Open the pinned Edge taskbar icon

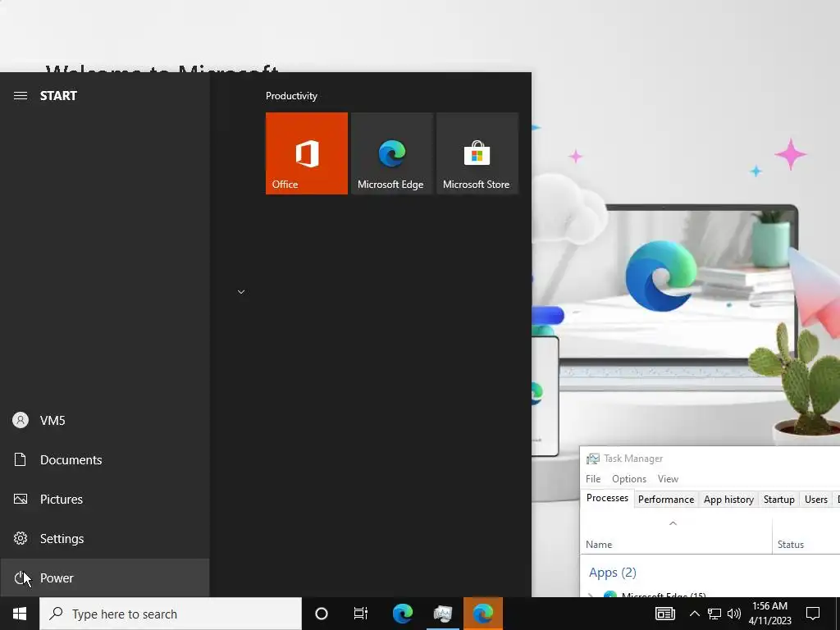pos(403,614)
